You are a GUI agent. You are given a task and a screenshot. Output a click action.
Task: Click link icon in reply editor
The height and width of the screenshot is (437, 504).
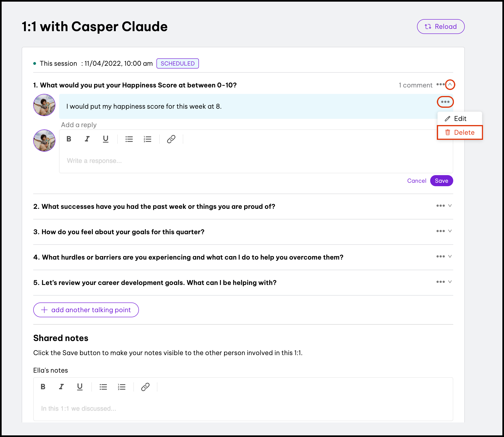[171, 139]
